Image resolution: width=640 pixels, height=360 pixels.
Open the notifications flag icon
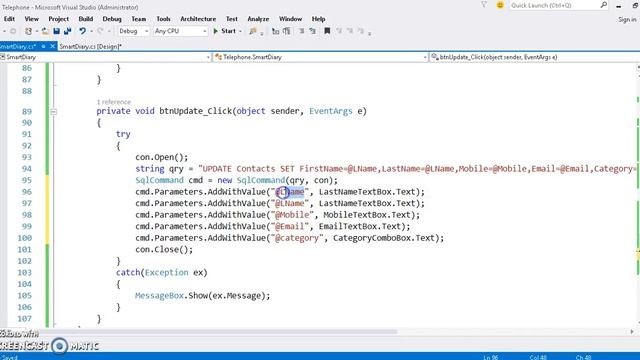click(x=484, y=5)
